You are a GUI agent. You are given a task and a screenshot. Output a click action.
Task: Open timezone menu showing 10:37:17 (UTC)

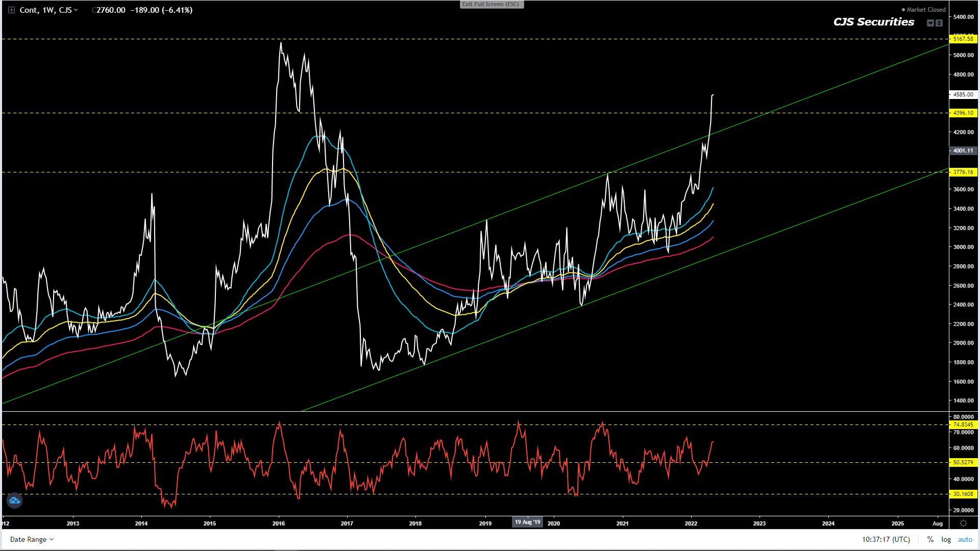886,539
